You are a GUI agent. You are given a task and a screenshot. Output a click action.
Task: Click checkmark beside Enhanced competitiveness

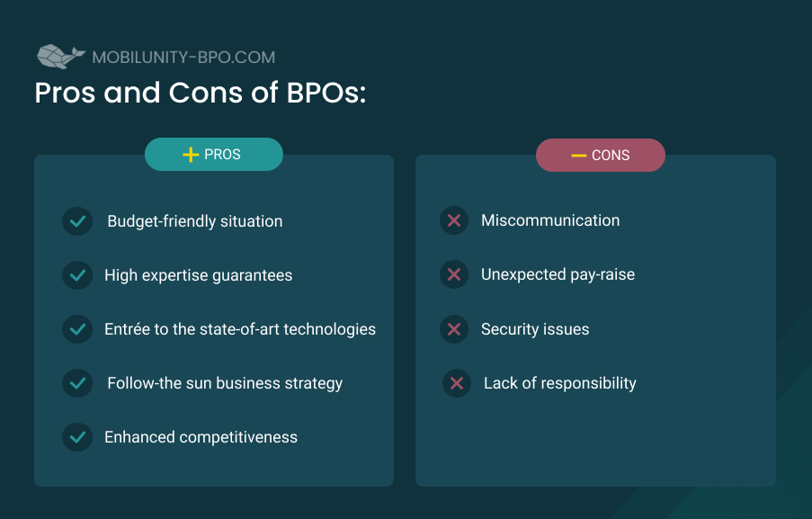tap(77, 436)
